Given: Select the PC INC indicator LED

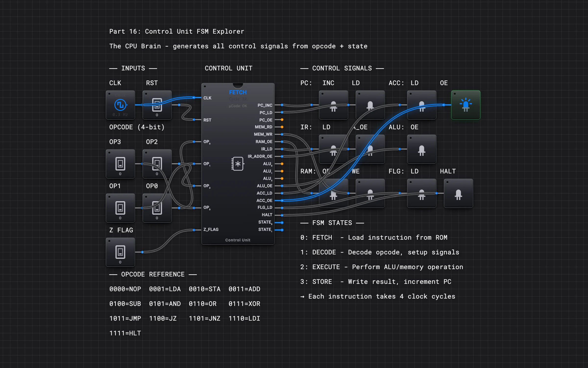Looking at the screenshot, I should pyautogui.click(x=333, y=105).
